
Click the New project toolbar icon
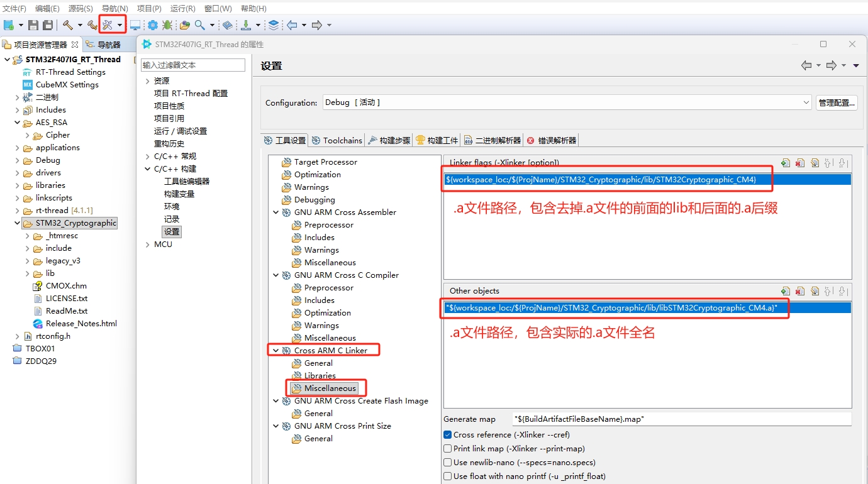pyautogui.click(x=9, y=25)
